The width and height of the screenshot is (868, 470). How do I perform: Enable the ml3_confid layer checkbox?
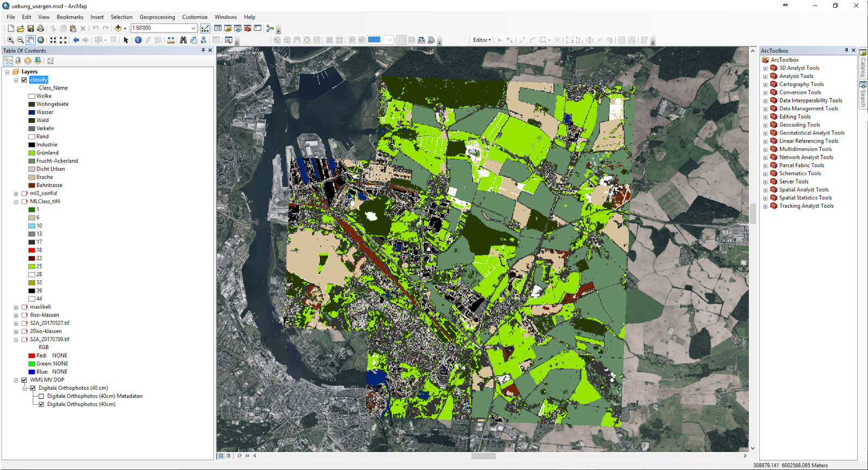[x=24, y=194]
